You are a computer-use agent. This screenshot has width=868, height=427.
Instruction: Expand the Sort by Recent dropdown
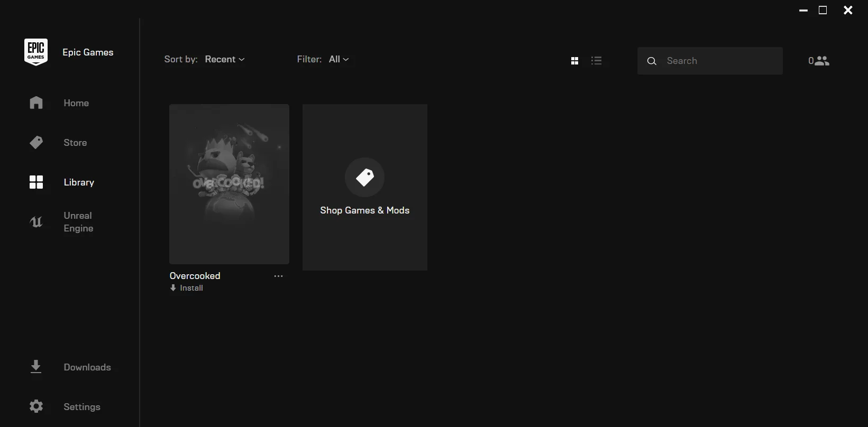[x=225, y=59]
